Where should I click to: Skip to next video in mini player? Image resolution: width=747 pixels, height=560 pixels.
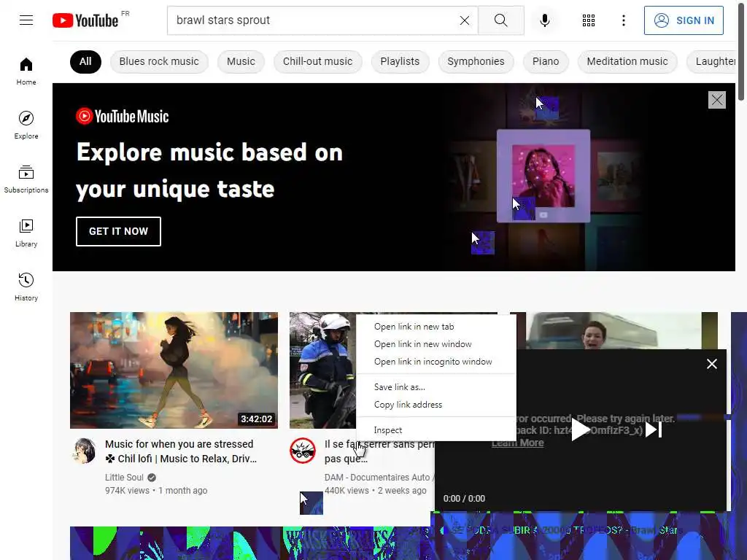[654, 429]
